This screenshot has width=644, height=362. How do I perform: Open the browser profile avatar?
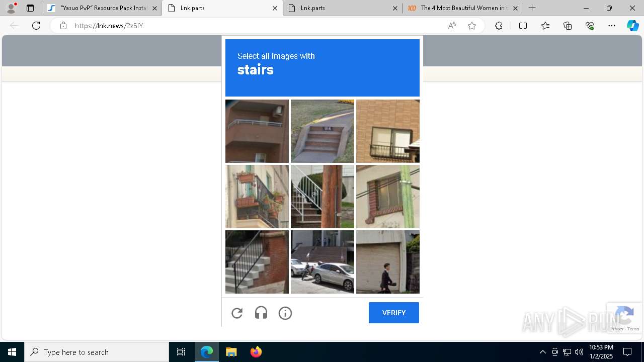11,8
